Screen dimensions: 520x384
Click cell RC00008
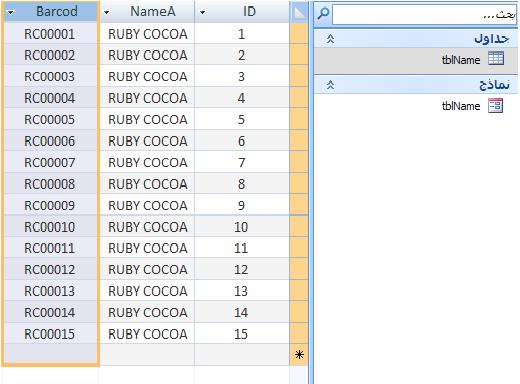[50, 184]
